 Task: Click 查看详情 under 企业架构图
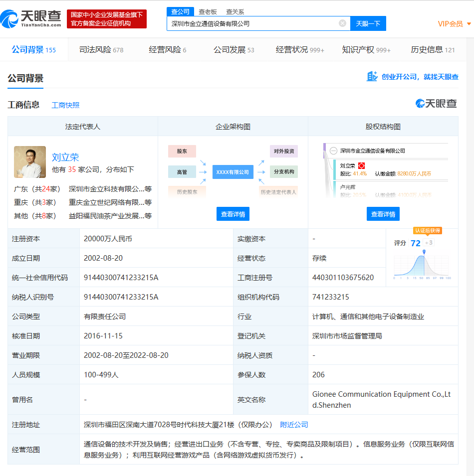[233, 214]
